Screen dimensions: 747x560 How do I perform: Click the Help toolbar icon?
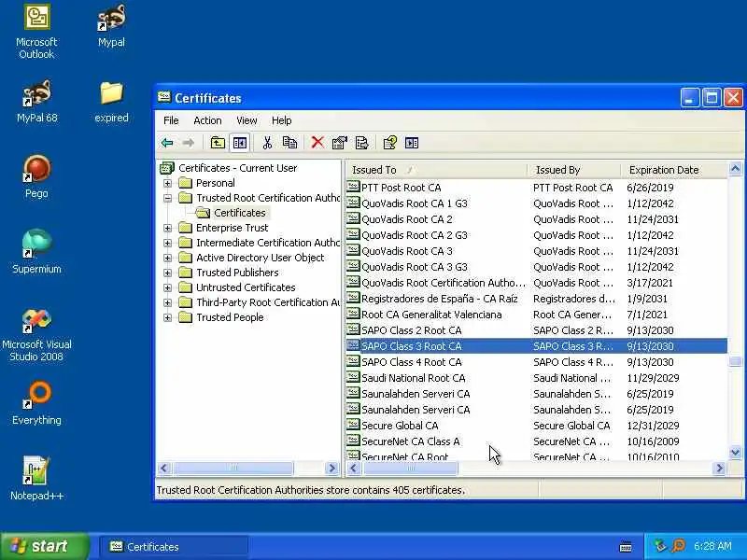point(389,143)
